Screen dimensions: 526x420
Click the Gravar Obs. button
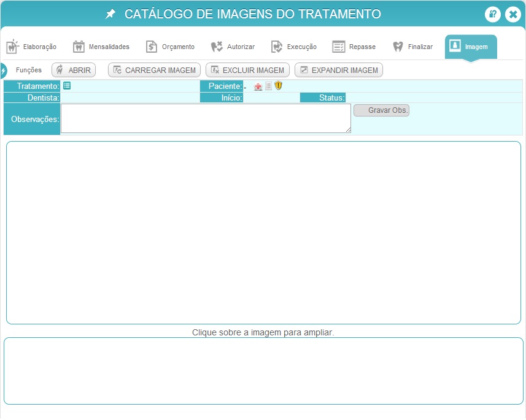click(x=381, y=110)
